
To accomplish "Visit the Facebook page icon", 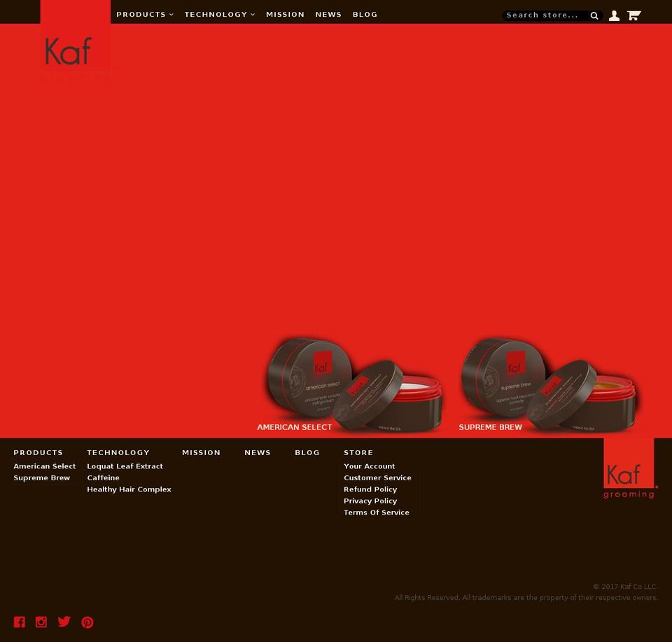I will coord(20,622).
